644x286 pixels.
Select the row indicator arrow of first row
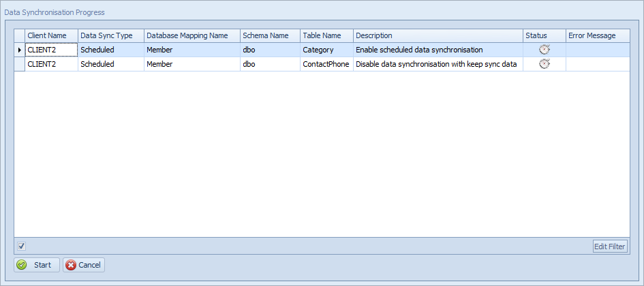(20, 50)
